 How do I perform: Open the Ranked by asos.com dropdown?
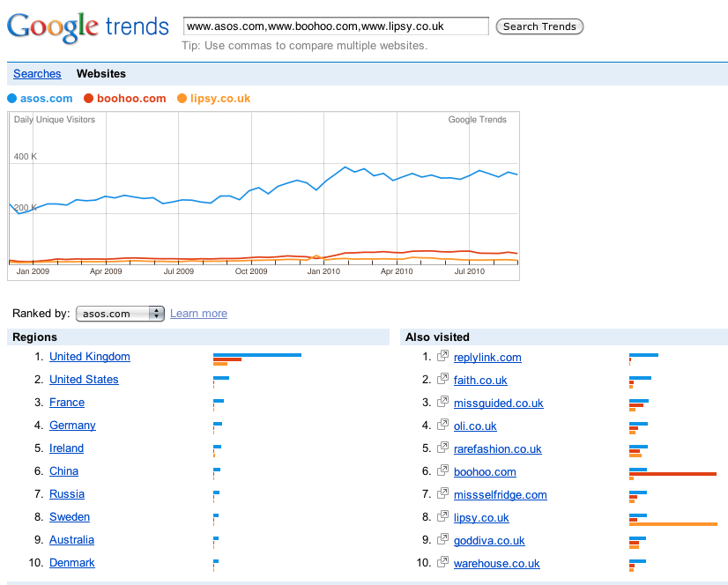pyautogui.click(x=120, y=314)
